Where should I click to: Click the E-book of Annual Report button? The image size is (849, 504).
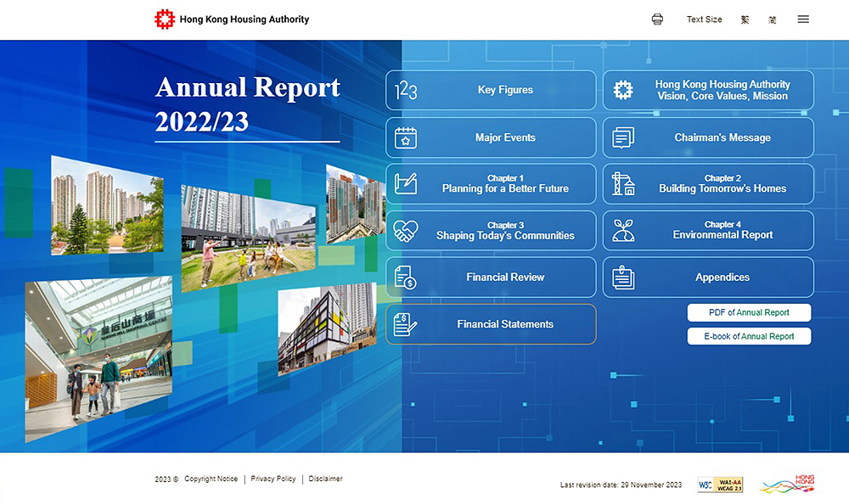click(x=749, y=336)
